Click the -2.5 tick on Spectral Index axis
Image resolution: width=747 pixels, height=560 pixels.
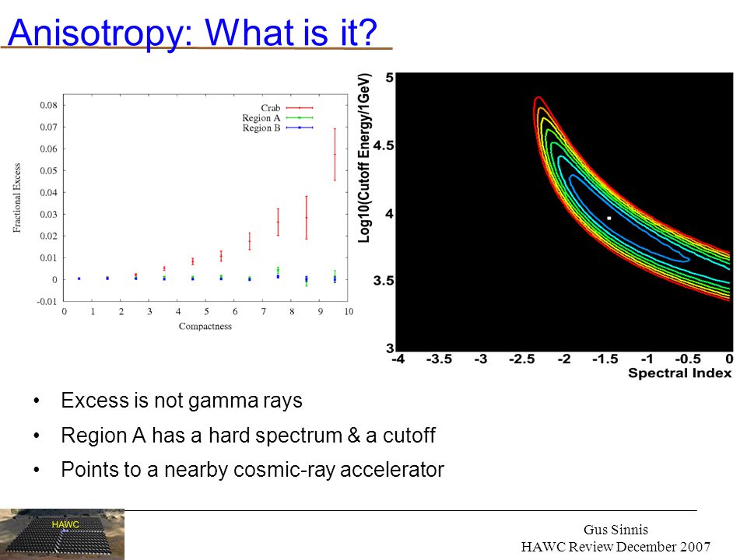pyautogui.click(x=521, y=359)
